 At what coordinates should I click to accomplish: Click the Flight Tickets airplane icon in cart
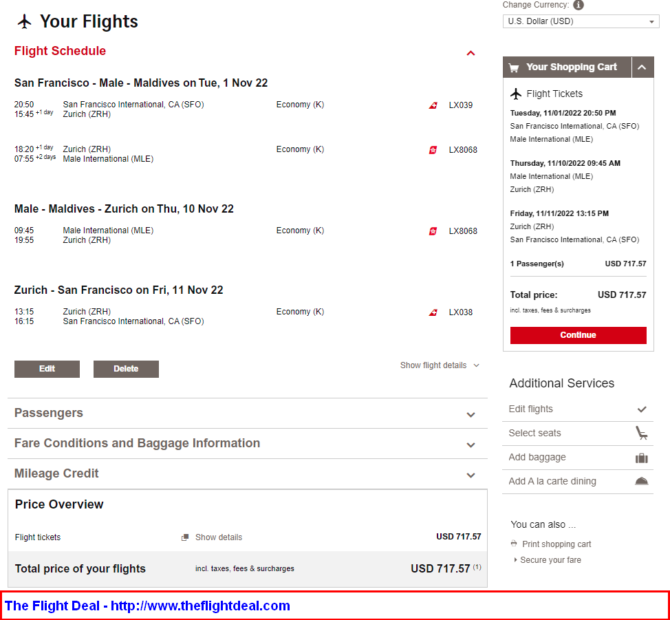click(516, 94)
